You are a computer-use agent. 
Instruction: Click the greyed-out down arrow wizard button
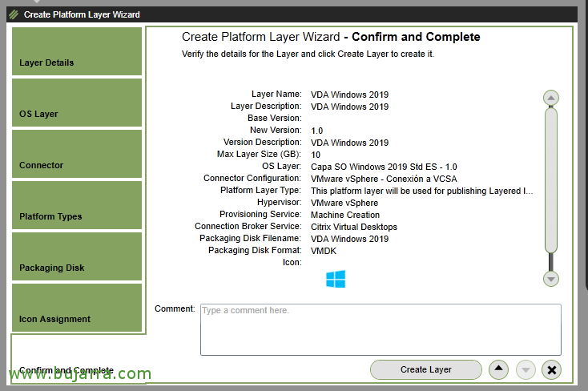click(526, 369)
